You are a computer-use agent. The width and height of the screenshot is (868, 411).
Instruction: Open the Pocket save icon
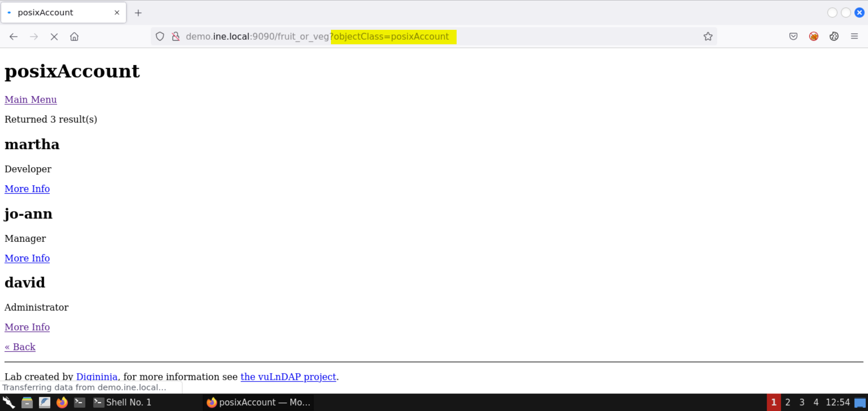click(x=793, y=37)
